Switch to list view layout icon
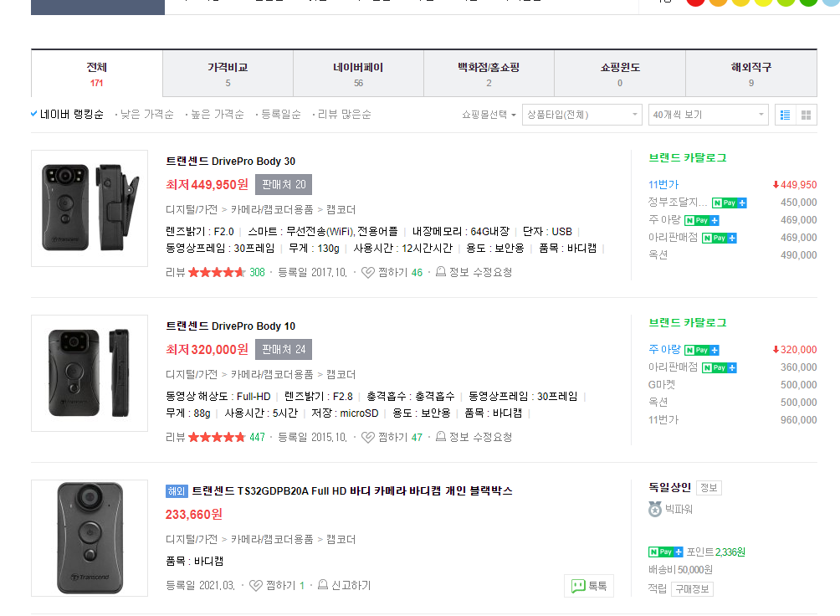The image size is (840, 616). (x=786, y=115)
